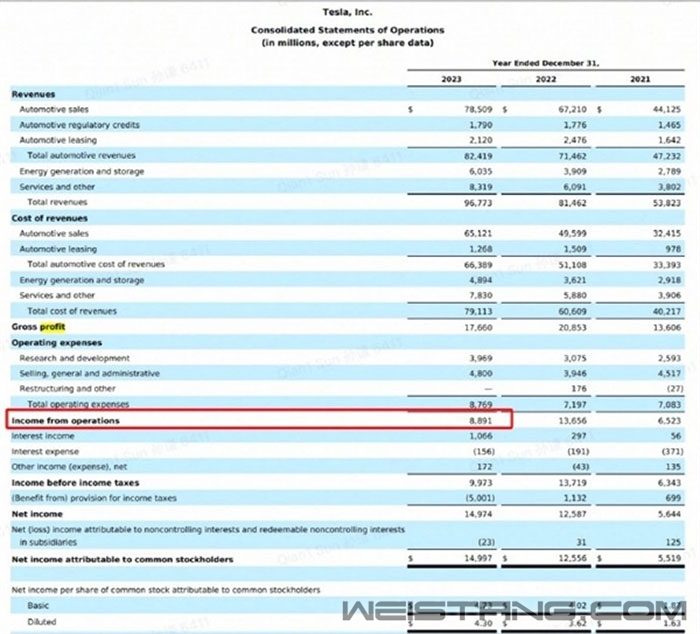This screenshot has height=634, width=700.
Task: Click Interest income value 1,066
Action: pyautogui.click(x=481, y=436)
